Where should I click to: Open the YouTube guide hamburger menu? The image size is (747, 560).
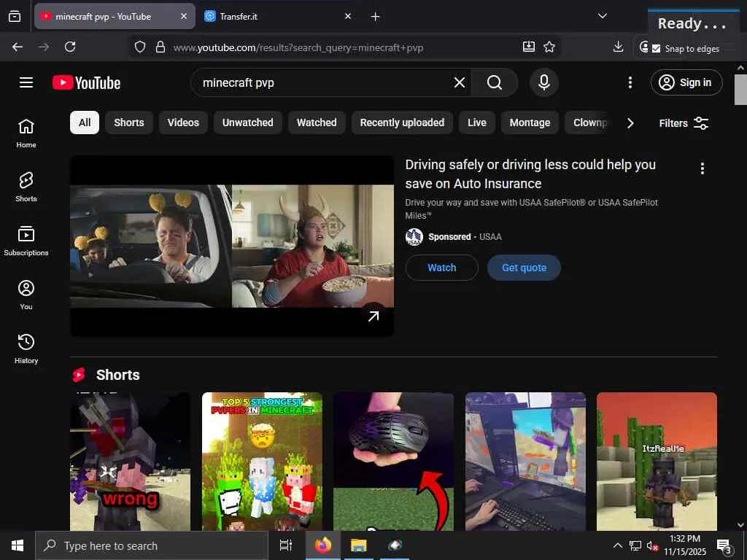pos(26,82)
